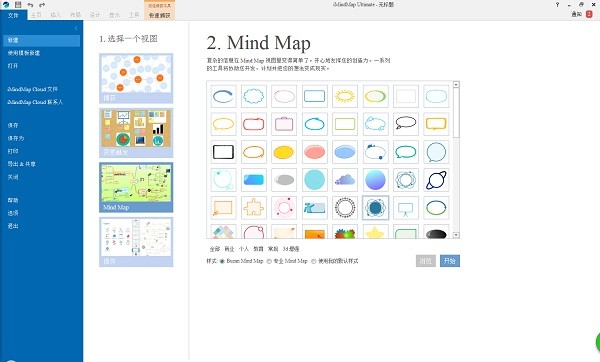The height and width of the screenshot is (362, 600).
Task: Open the 文件 ribbon tab
Action: point(13,15)
